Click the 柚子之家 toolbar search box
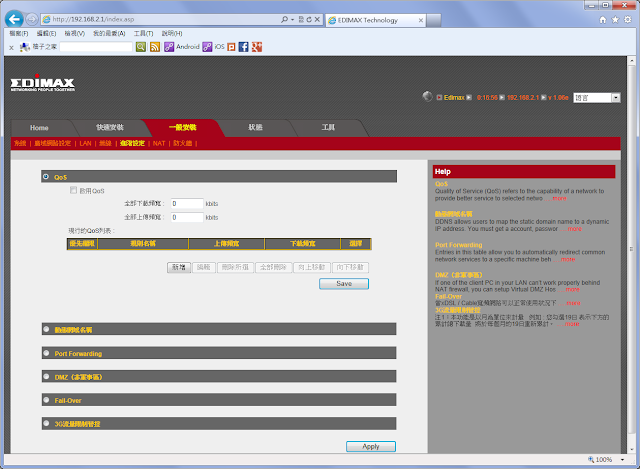Viewport: 640px width, 469px height. click(96, 47)
